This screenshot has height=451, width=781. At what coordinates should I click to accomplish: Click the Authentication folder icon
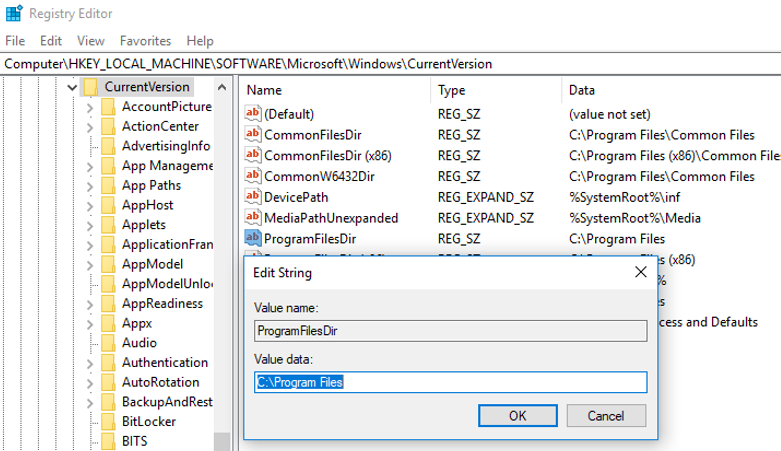coord(108,362)
